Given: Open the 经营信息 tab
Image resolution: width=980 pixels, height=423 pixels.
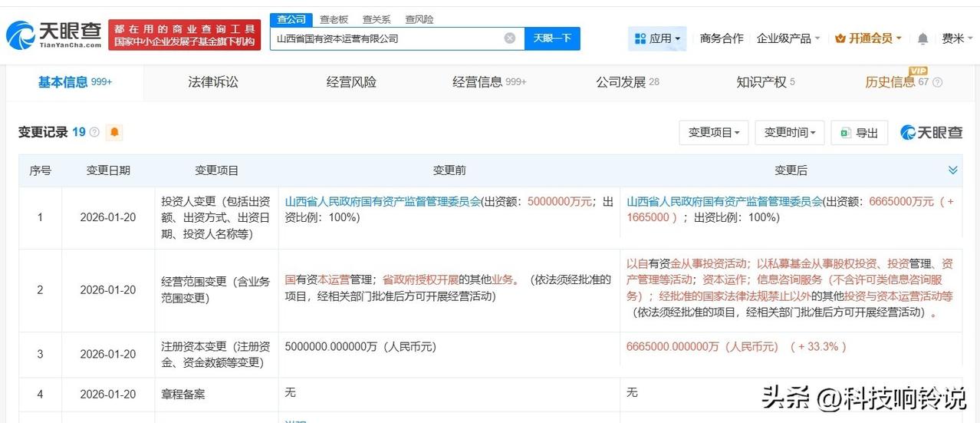Looking at the screenshot, I should click(489, 82).
